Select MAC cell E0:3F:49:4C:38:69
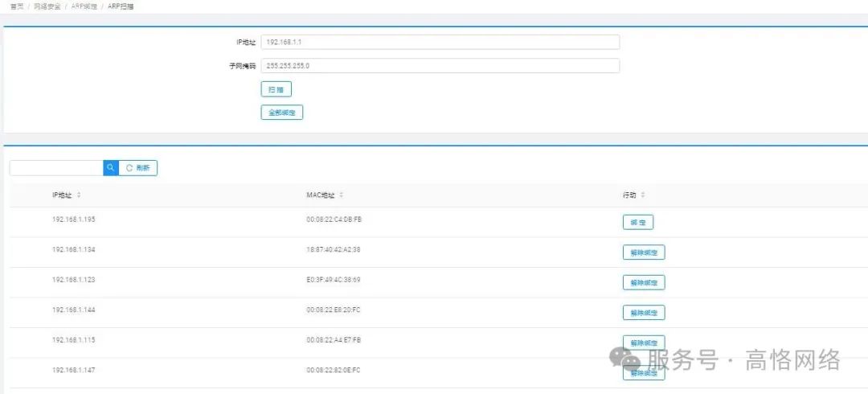 click(334, 280)
